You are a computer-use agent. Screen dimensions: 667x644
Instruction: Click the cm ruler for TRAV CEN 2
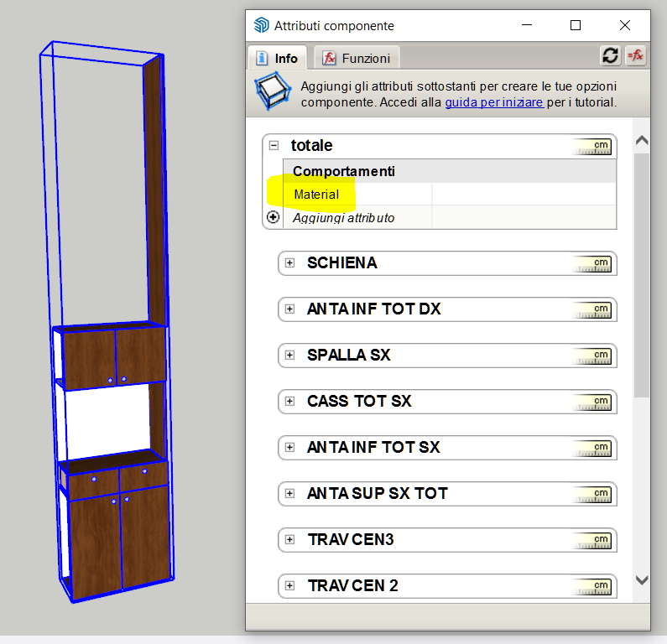click(592, 587)
